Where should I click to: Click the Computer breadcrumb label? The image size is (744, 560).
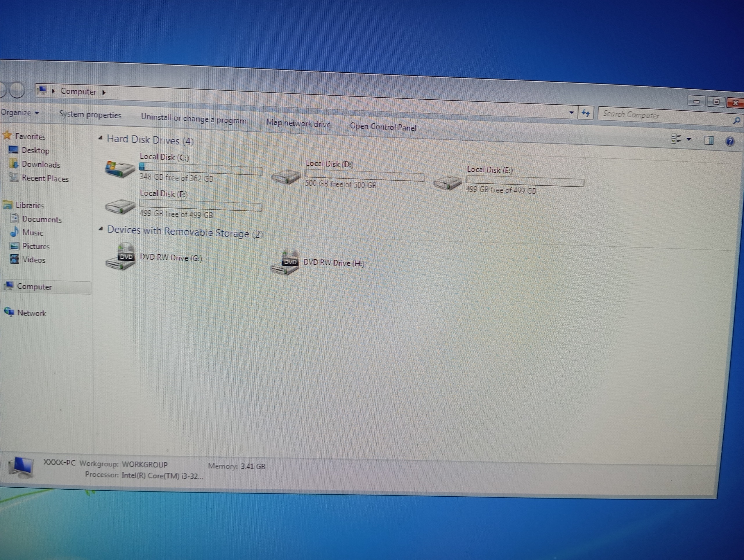point(78,92)
